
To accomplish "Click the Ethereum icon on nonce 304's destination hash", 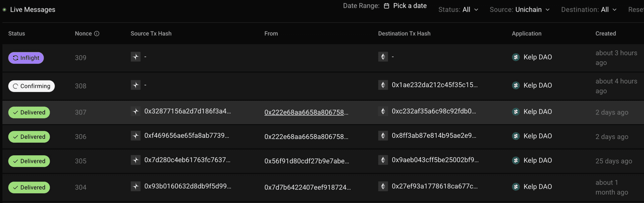I will pos(383,186).
